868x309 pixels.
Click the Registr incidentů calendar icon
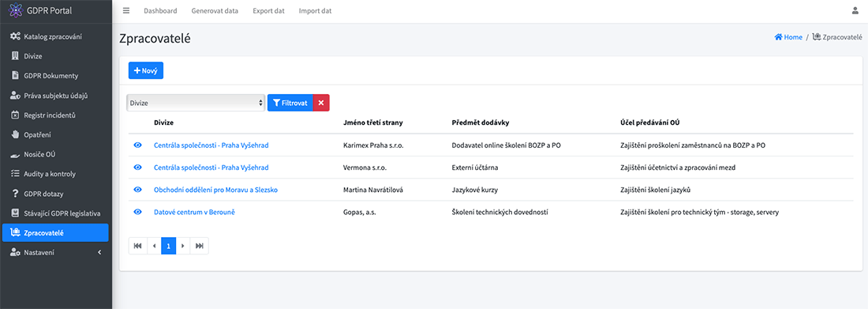click(x=16, y=115)
